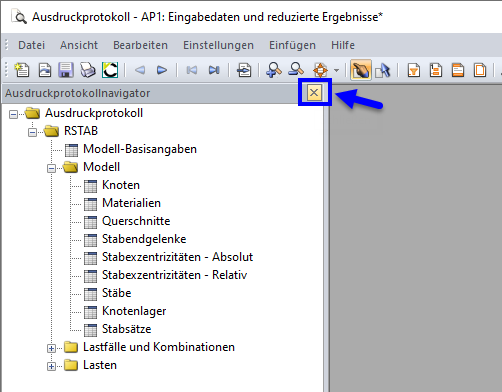Collapse the RSTAB tree node
This screenshot has height=392, width=502.
click(x=32, y=132)
